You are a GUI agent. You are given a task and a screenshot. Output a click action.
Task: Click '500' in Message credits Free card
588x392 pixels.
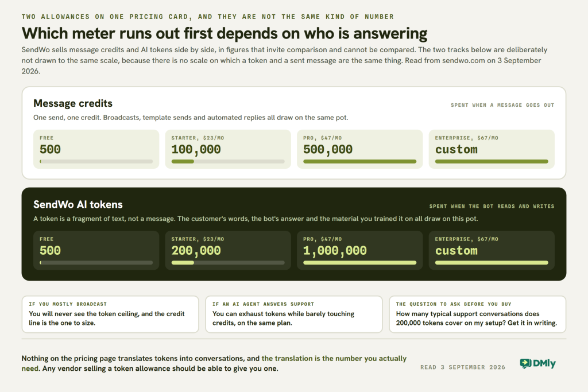pyautogui.click(x=51, y=150)
